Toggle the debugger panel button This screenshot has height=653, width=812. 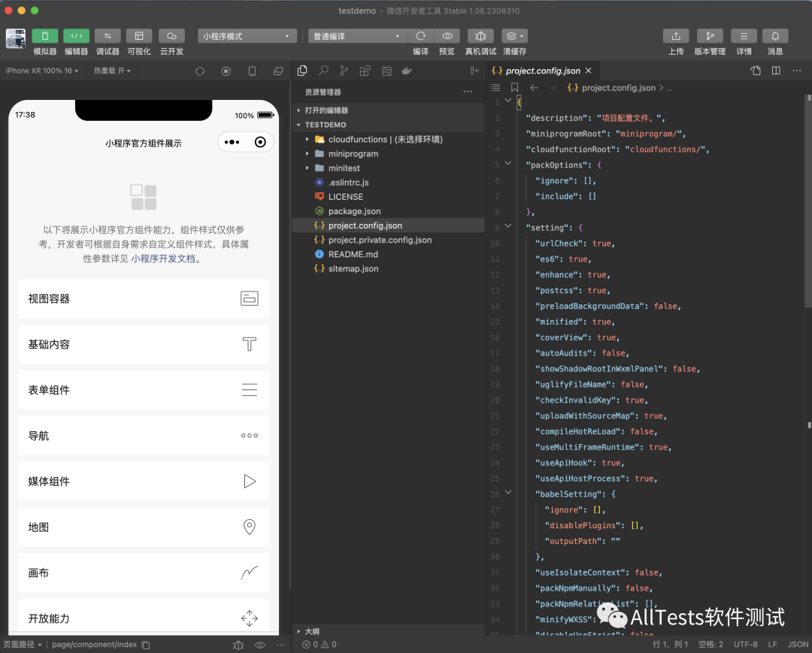click(x=108, y=36)
